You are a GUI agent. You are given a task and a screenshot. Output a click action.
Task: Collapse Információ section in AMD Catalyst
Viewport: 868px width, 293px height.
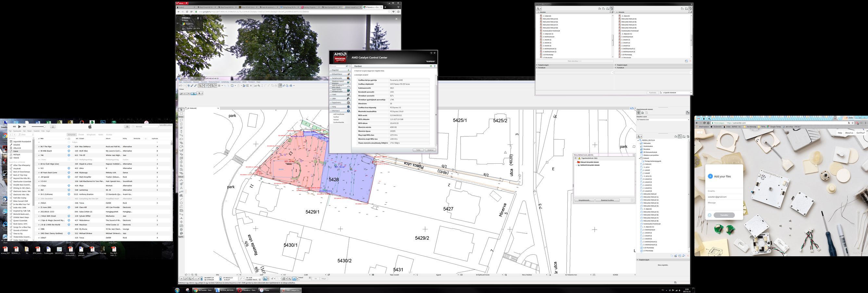(x=340, y=111)
